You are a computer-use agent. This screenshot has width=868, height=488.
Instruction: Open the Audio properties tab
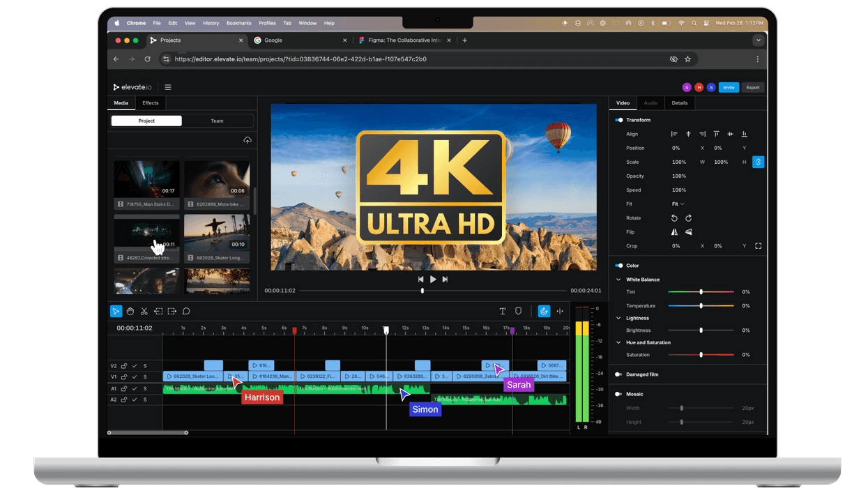tap(650, 103)
